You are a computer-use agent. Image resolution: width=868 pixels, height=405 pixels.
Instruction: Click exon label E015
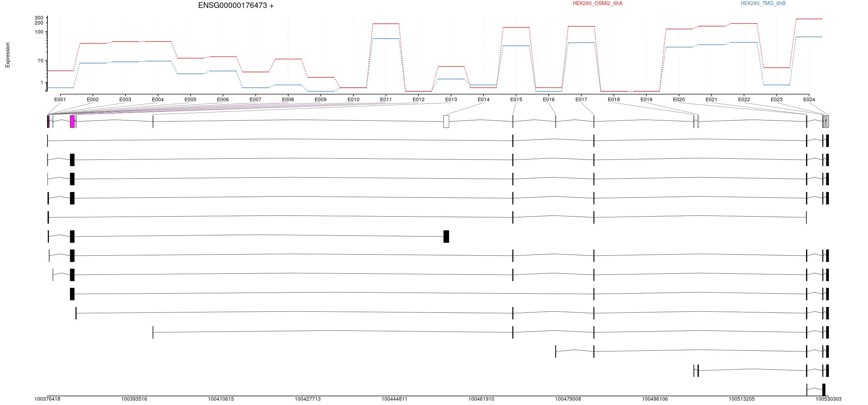pos(516,99)
